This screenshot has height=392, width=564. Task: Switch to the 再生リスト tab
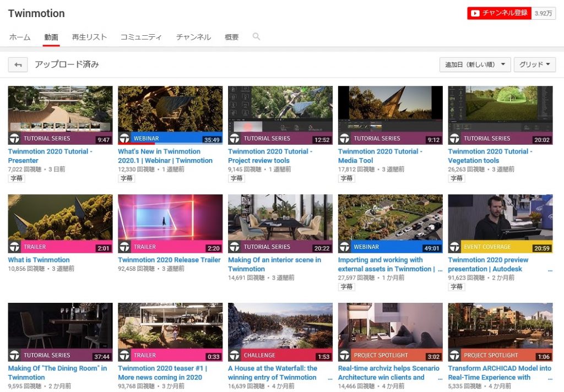point(89,37)
